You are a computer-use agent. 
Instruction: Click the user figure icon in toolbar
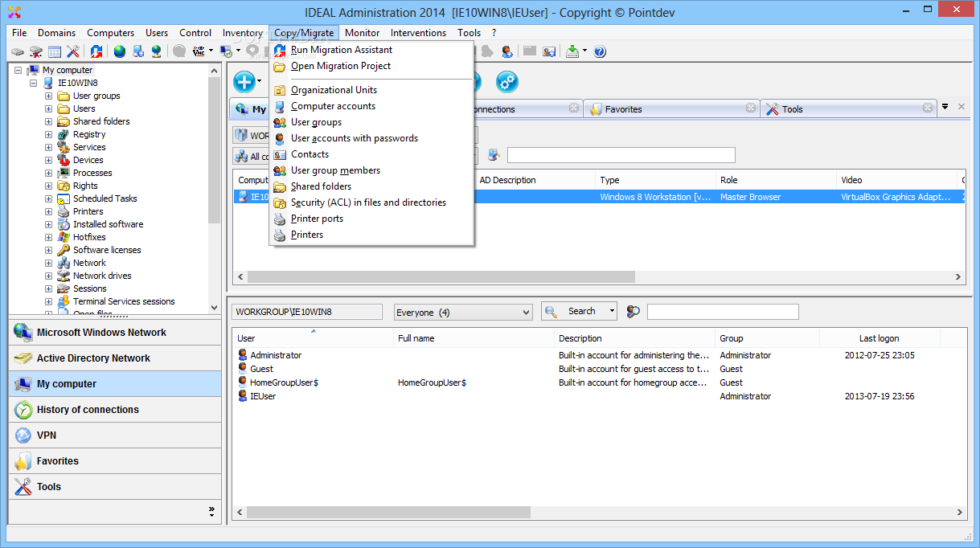(507, 51)
